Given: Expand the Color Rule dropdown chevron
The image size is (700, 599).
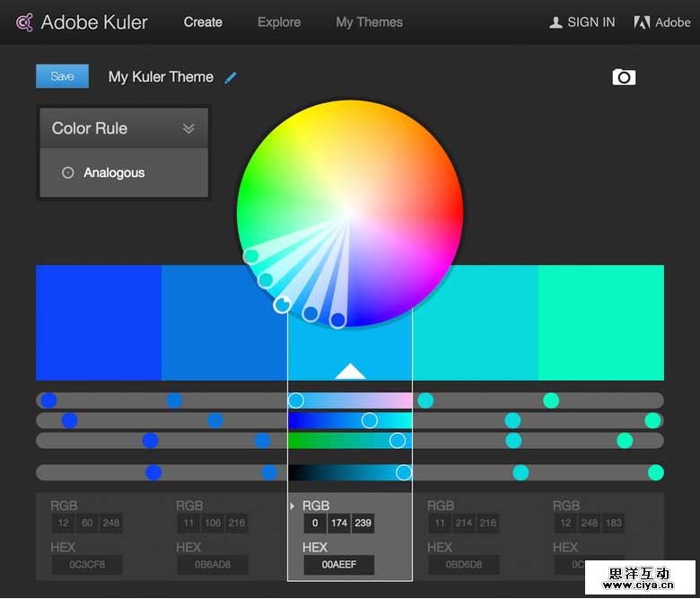Looking at the screenshot, I should pyautogui.click(x=188, y=128).
